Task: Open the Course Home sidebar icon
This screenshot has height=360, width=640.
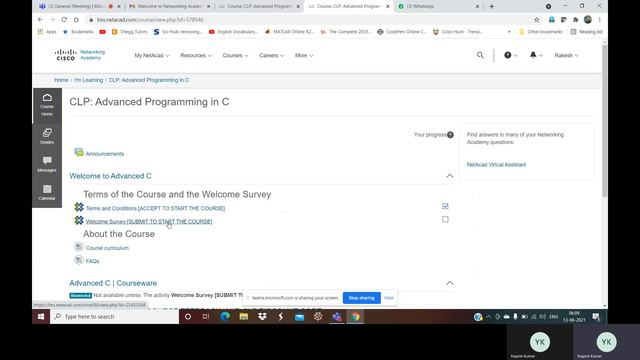Action: tap(47, 105)
